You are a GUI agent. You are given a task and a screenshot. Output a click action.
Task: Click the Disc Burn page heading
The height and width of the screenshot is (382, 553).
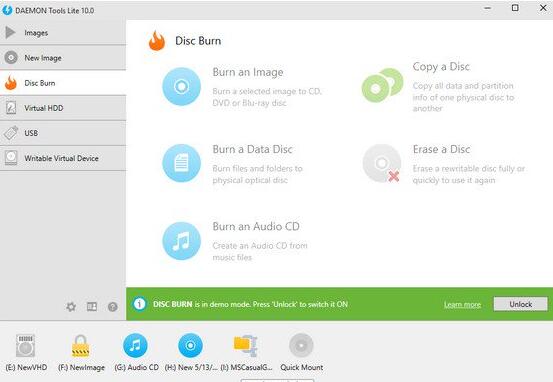click(198, 41)
